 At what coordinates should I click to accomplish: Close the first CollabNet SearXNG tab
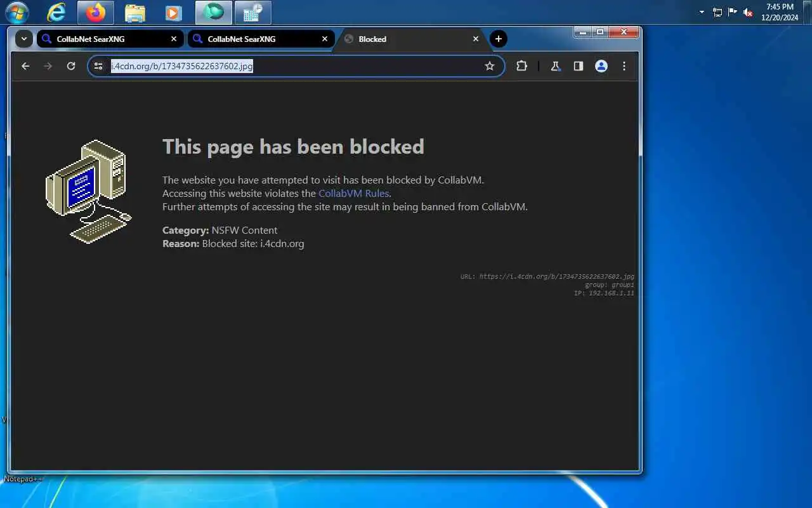click(174, 39)
